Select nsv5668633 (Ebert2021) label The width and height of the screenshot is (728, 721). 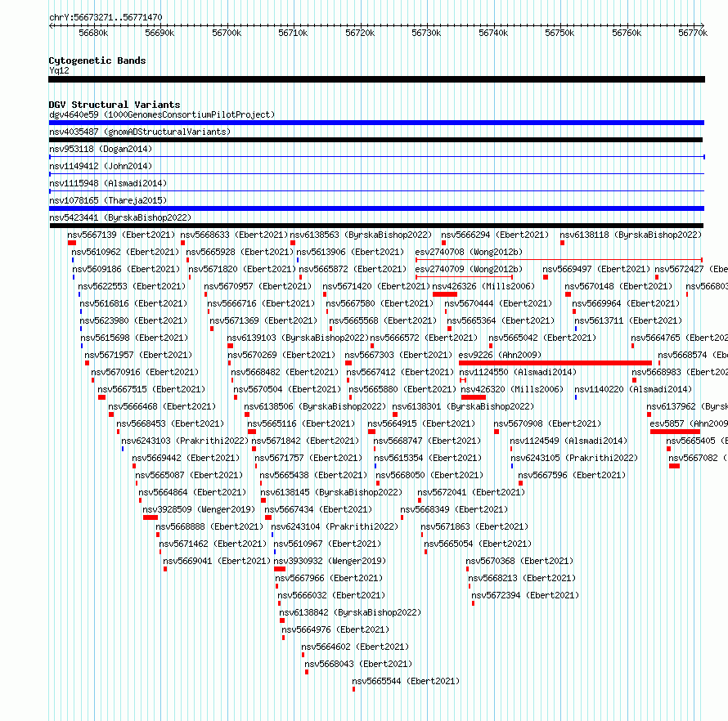234,235
